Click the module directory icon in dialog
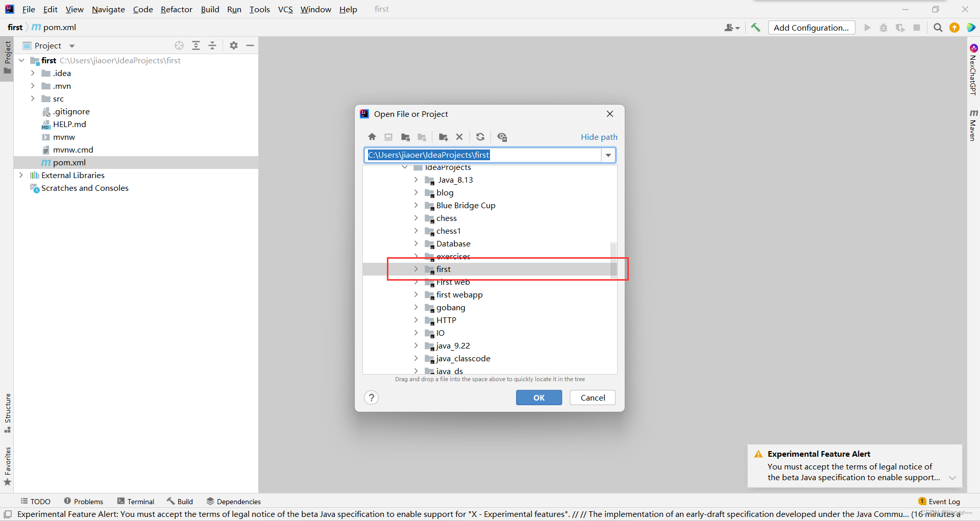The image size is (980, 521). 422,137
